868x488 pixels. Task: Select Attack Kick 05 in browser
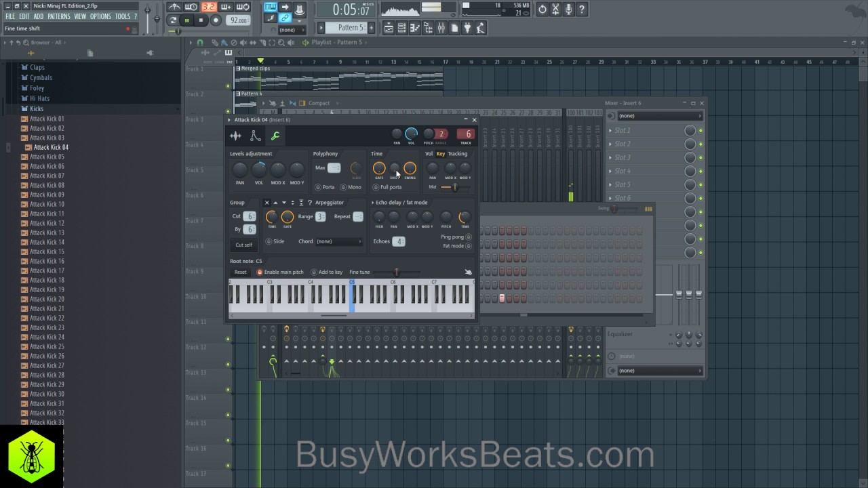(x=47, y=157)
